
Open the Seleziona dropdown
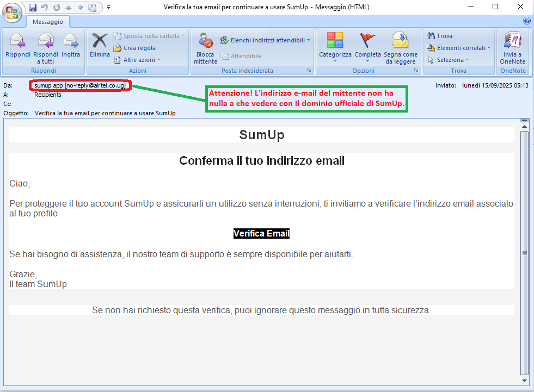pos(448,60)
